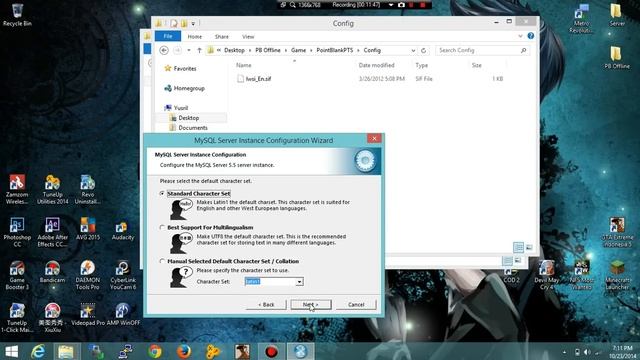The image size is (640, 360).
Task: Sort by Name column header
Action: click(x=244, y=65)
